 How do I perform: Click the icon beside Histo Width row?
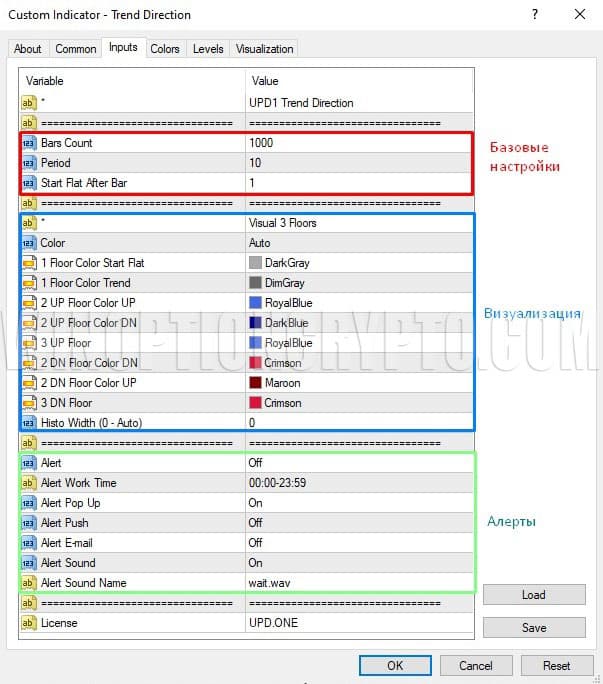pyautogui.click(x=28, y=423)
